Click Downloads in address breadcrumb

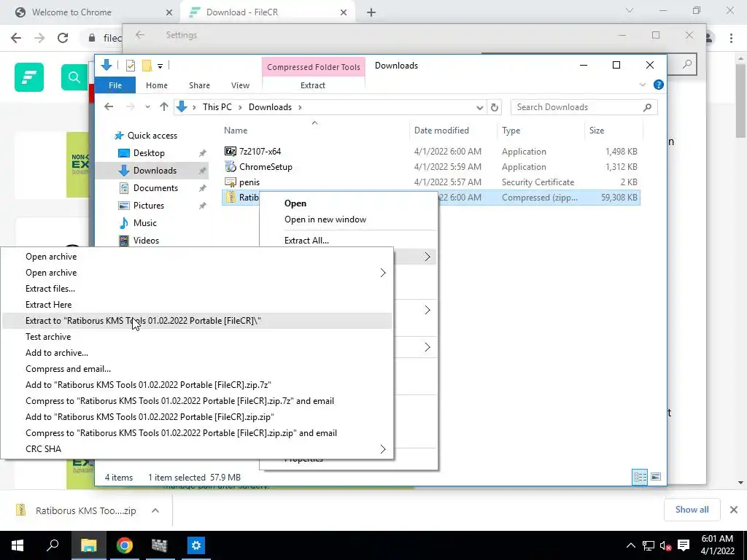click(270, 107)
